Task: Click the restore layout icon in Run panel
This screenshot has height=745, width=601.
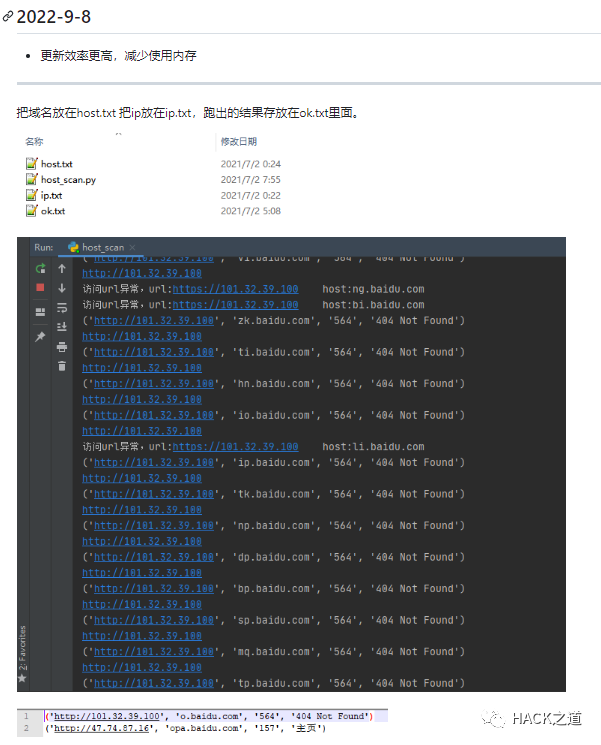Action: 40,312
